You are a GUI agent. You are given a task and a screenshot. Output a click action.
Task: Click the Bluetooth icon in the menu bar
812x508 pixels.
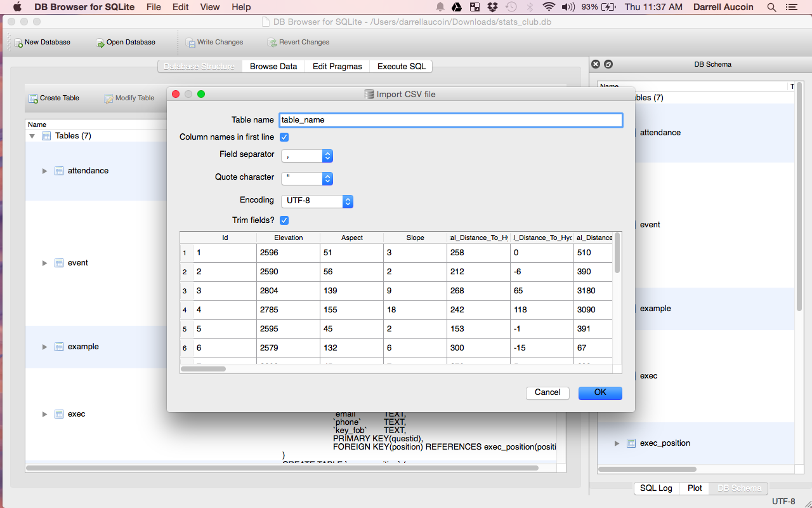point(530,7)
